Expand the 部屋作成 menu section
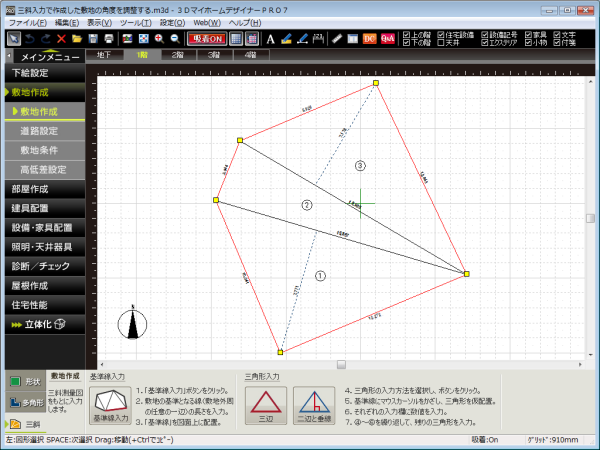Image resolution: width=600 pixels, height=450 pixels. [48, 188]
